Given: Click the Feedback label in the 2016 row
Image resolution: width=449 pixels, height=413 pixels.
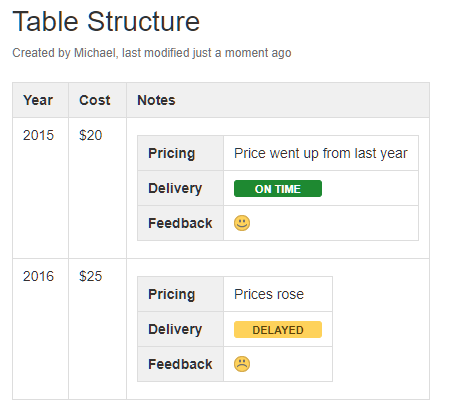Looking at the screenshot, I should 180,364.
